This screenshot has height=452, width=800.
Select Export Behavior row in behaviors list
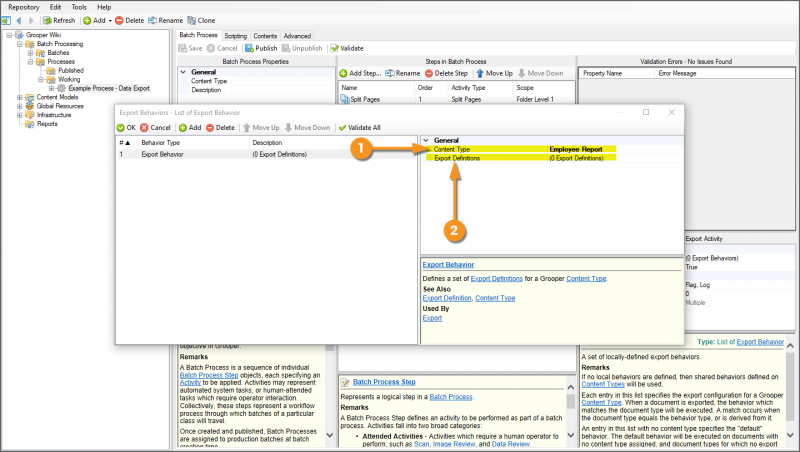266,154
